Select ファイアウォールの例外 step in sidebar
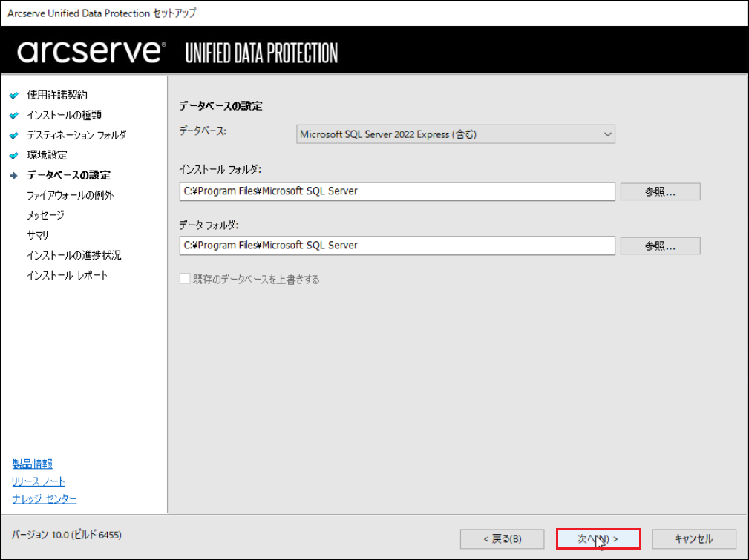 pyautogui.click(x=71, y=195)
